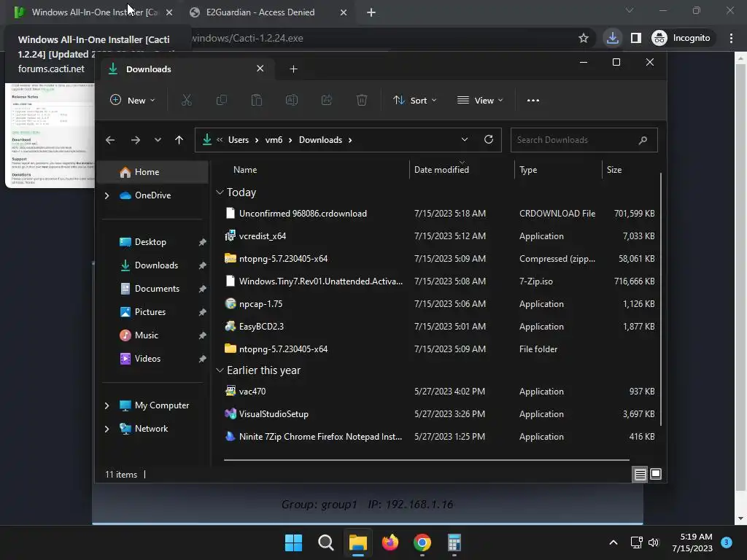Screen dimensions: 747x560
Task: Open Windows Start menu on taskbar
Action: tap(293, 542)
